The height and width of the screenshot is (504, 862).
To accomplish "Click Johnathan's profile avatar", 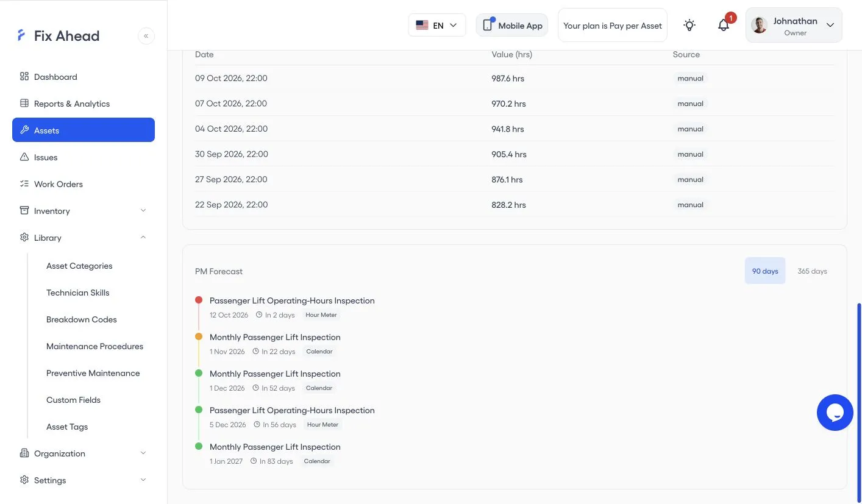I will pyautogui.click(x=760, y=25).
